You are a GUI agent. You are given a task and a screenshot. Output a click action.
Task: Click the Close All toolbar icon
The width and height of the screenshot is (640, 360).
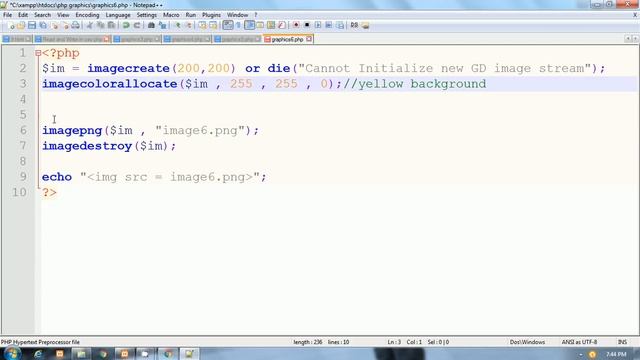pos(65,25)
